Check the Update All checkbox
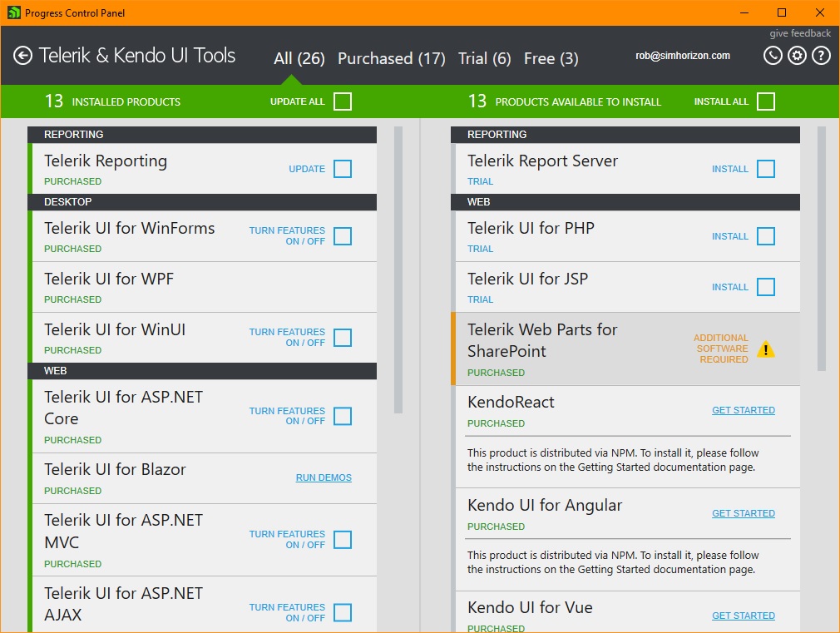The image size is (840, 633). pos(343,101)
